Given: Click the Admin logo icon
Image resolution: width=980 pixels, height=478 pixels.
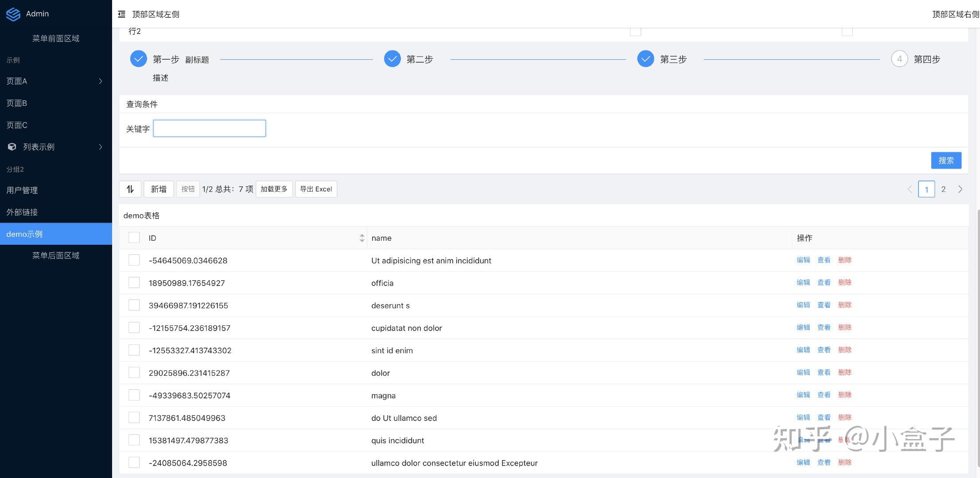Looking at the screenshot, I should tap(13, 14).
